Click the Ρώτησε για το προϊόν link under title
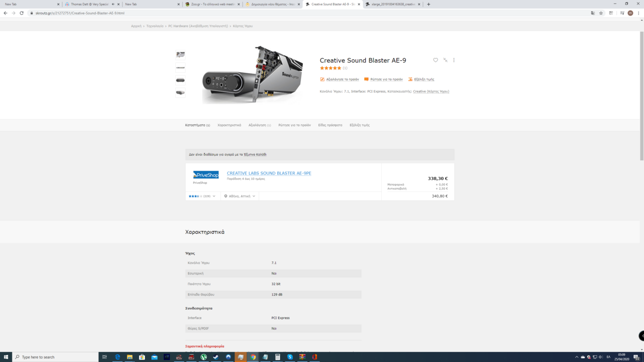Image resolution: width=644 pixels, height=362 pixels. pyautogui.click(x=386, y=79)
